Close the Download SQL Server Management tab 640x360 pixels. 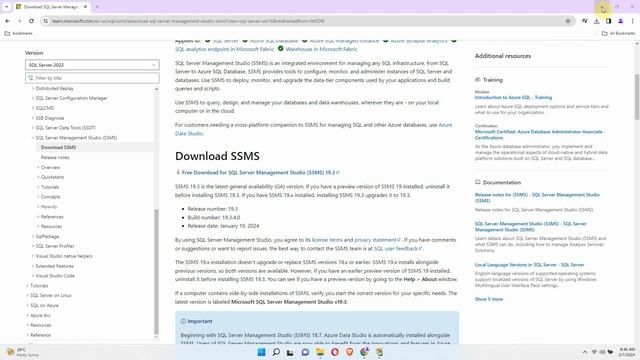point(85,7)
